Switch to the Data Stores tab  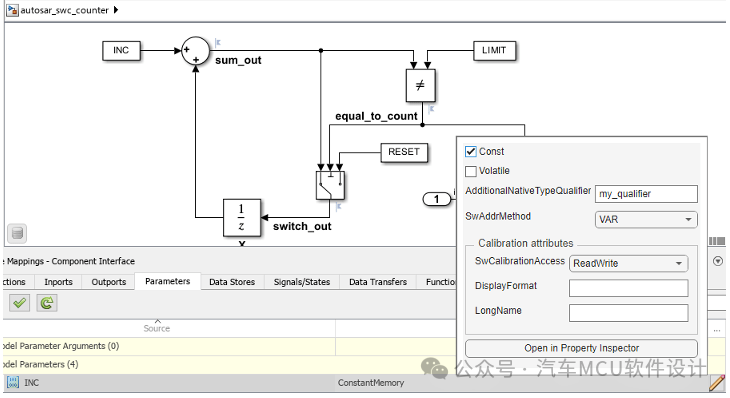point(232,282)
